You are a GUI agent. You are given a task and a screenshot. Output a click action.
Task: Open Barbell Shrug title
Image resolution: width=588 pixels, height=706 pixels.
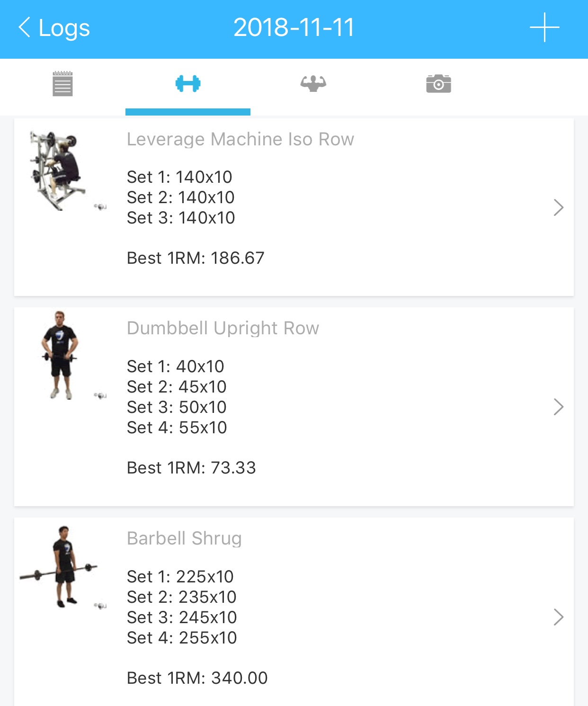pos(184,538)
